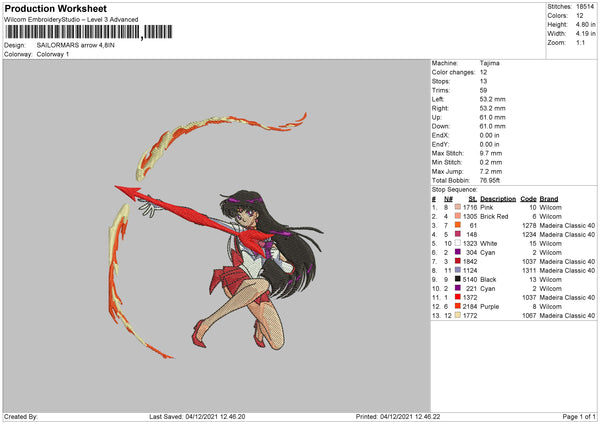Click the 'Left:' extent label
This screenshot has width=600, height=424.
coord(438,99)
